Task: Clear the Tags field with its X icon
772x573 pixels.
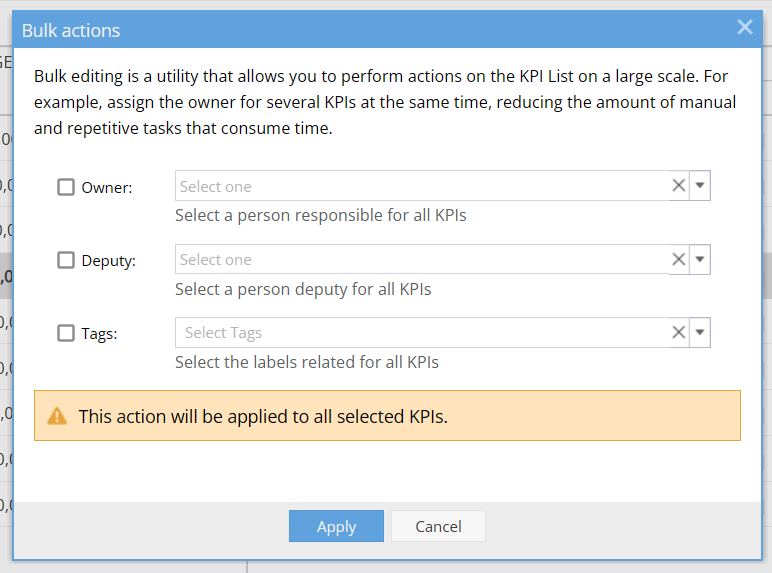Action: click(x=678, y=332)
